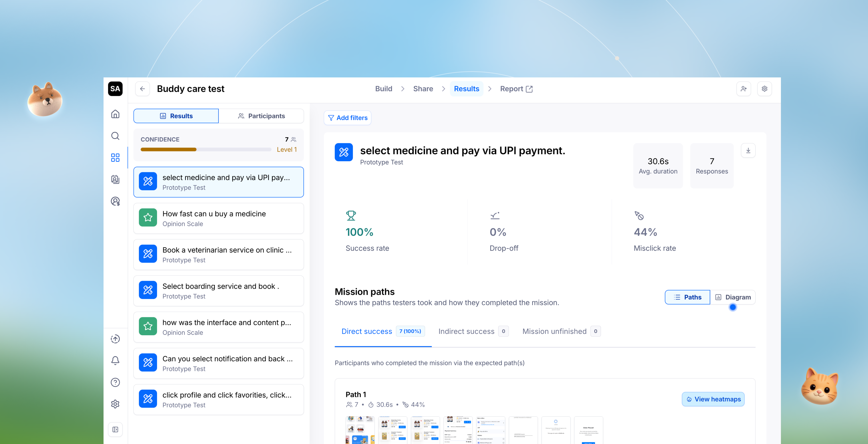Open the paid panel user-dollar icon
The width and height of the screenshot is (868, 444).
point(115,201)
